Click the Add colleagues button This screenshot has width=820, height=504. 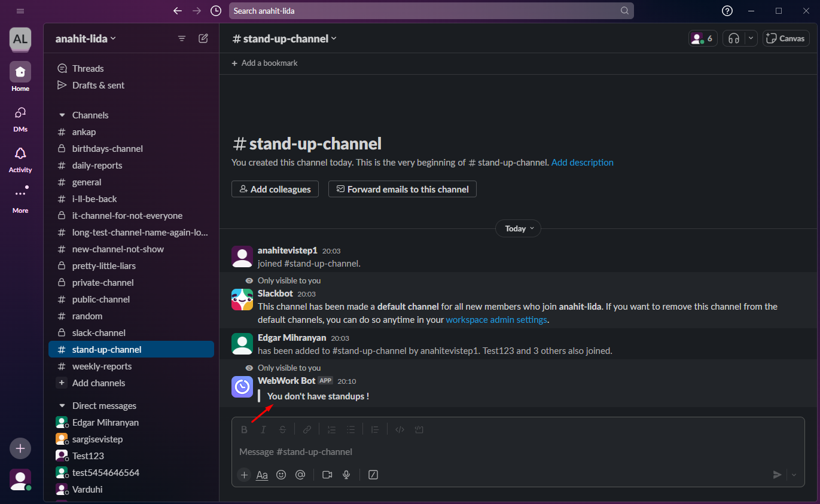click(x=275, y=189)
